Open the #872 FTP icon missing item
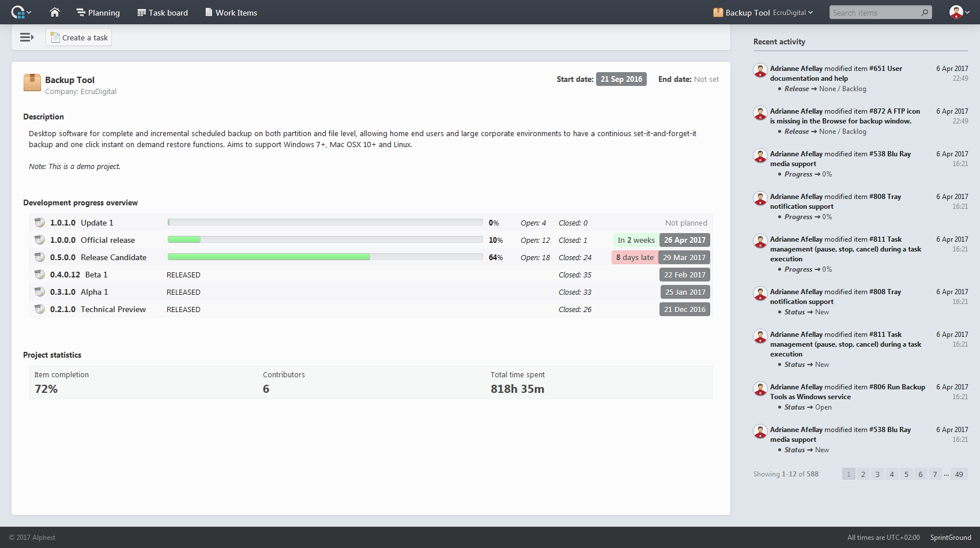The width and height of the screenshot is (980, 548). tap(845, 116)
